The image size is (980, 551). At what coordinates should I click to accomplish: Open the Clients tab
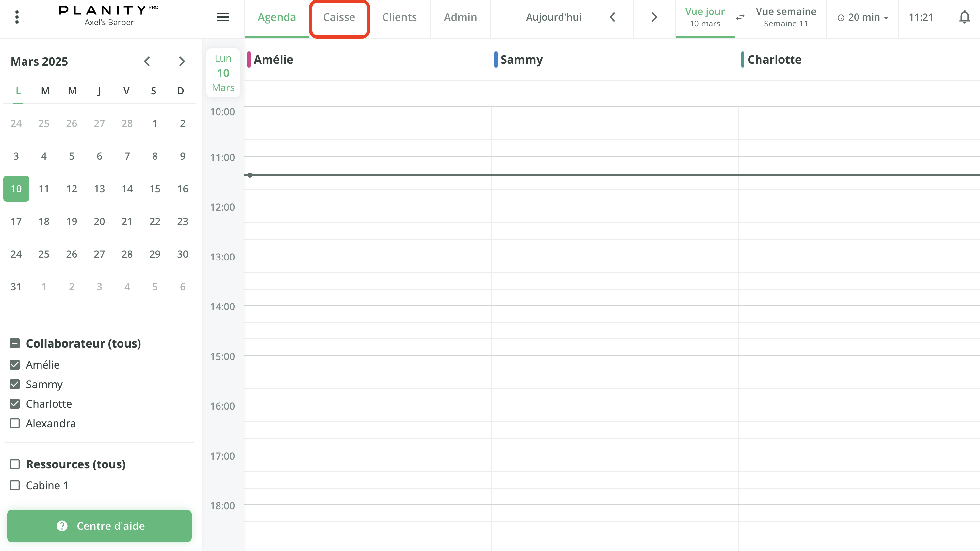pyautogui.click(x=399, y=17)
